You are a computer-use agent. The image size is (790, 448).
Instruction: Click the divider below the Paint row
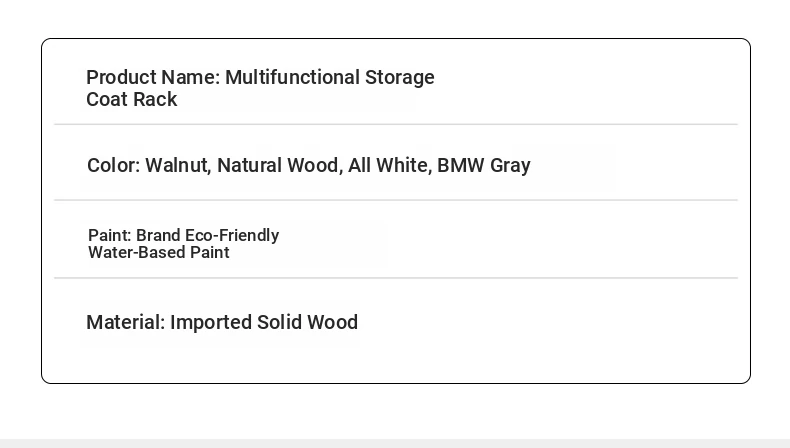(396, 278)
